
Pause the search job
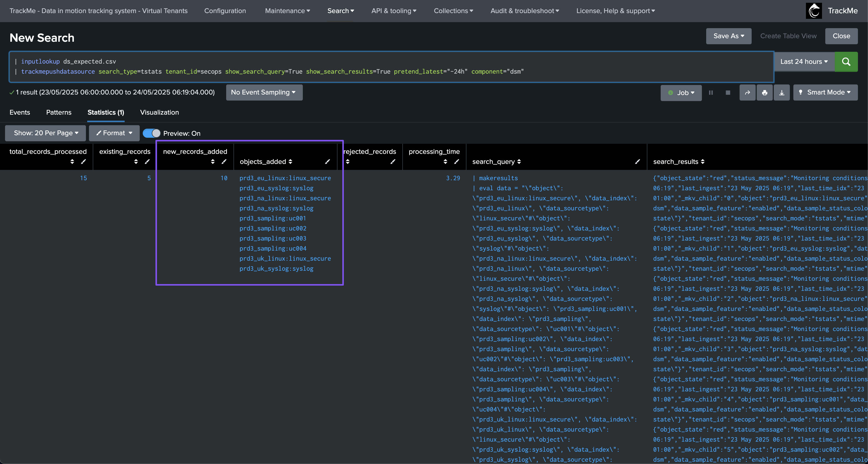(x=711, y=93)
